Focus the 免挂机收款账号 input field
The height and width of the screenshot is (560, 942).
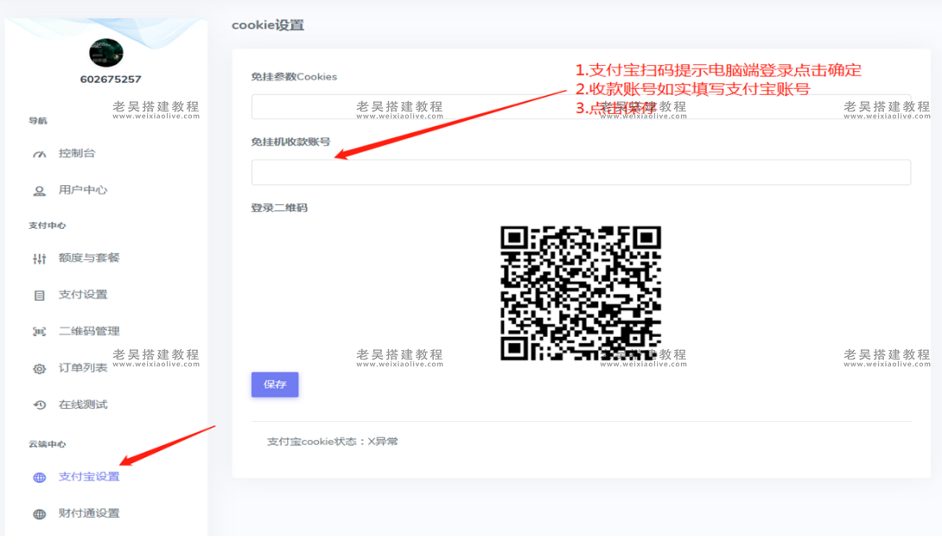point(579,172)
